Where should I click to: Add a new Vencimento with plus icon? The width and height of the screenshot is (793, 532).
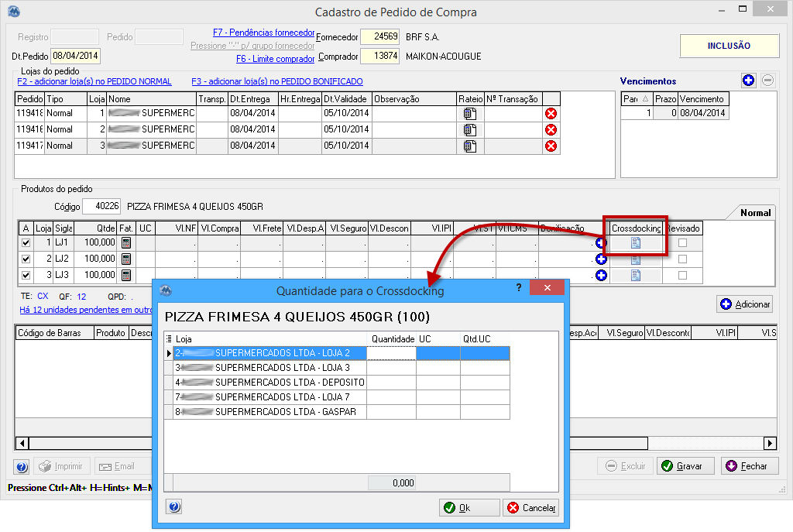(749, 80)
